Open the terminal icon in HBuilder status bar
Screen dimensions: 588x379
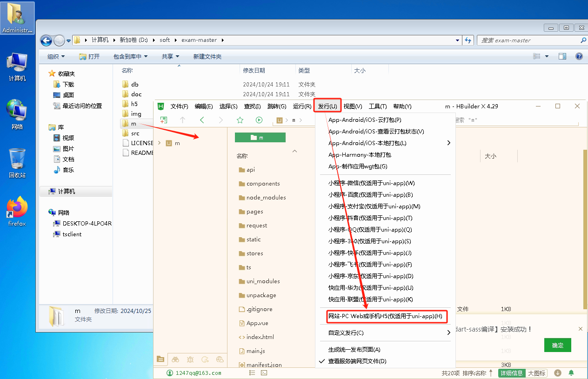pyautogui.click(x=264, y=373)
